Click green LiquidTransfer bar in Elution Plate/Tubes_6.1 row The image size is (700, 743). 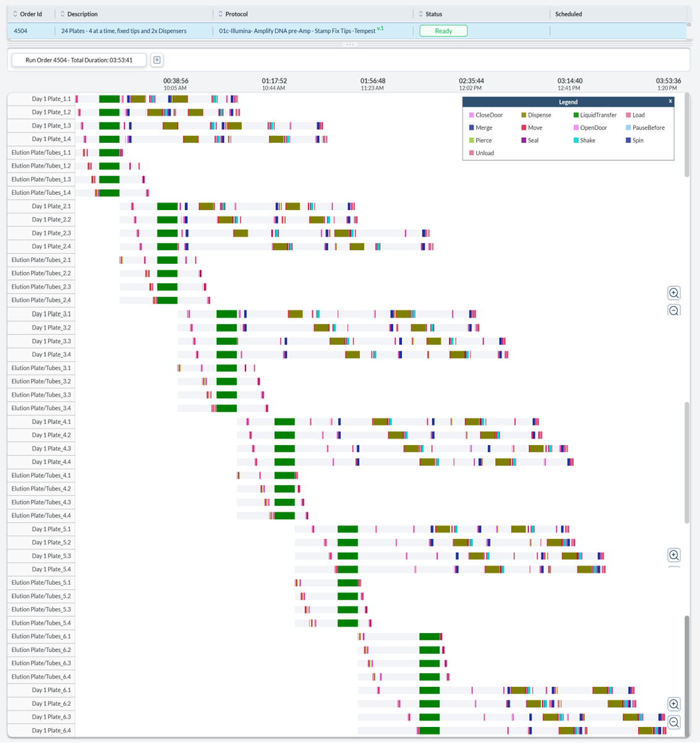pos(429,637)
